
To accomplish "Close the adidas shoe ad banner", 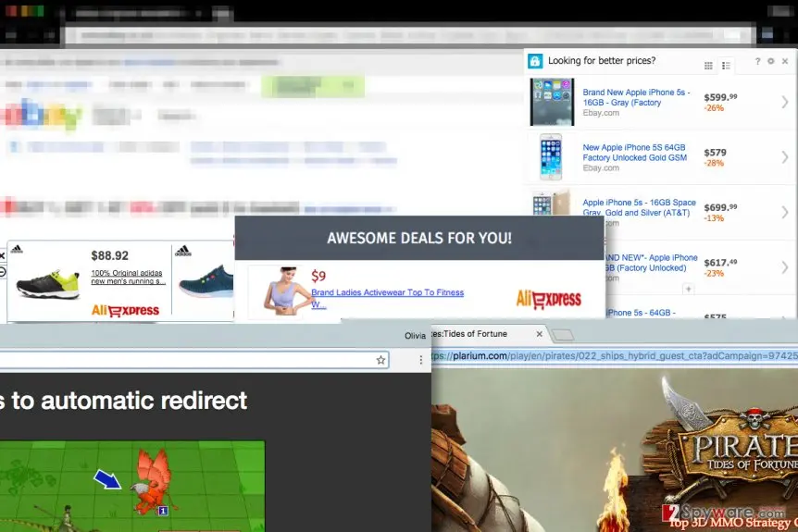I will [x=2, y=255].
